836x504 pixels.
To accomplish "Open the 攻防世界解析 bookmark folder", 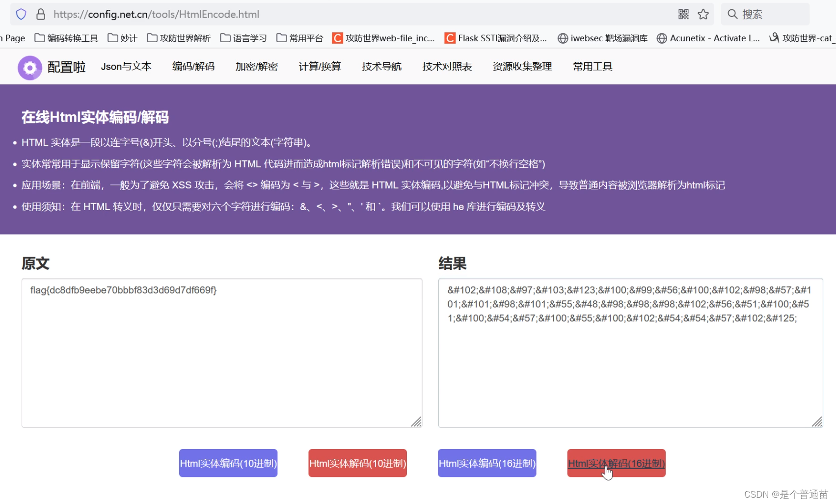I will coord(178,38).
